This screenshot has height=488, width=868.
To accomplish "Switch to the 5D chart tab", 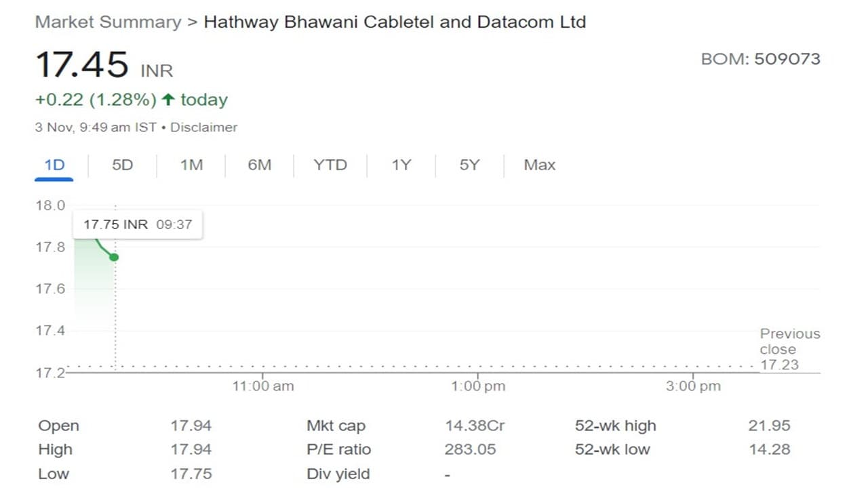I will [x=123, y=165].
